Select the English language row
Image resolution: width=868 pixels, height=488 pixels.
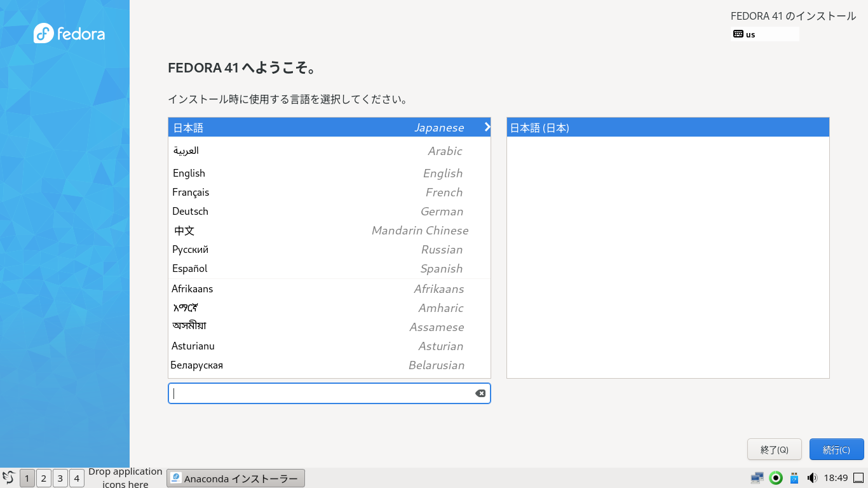(329, 173)
